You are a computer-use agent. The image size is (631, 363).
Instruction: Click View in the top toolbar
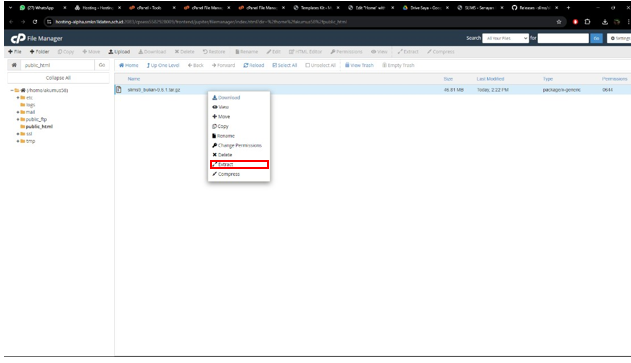click(379, 52)
